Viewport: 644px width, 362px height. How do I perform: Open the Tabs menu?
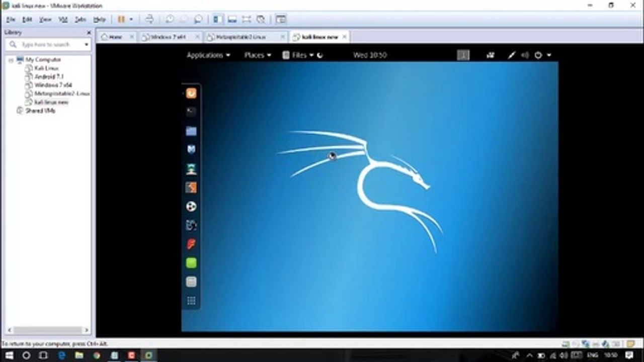(x=80, y=20)
